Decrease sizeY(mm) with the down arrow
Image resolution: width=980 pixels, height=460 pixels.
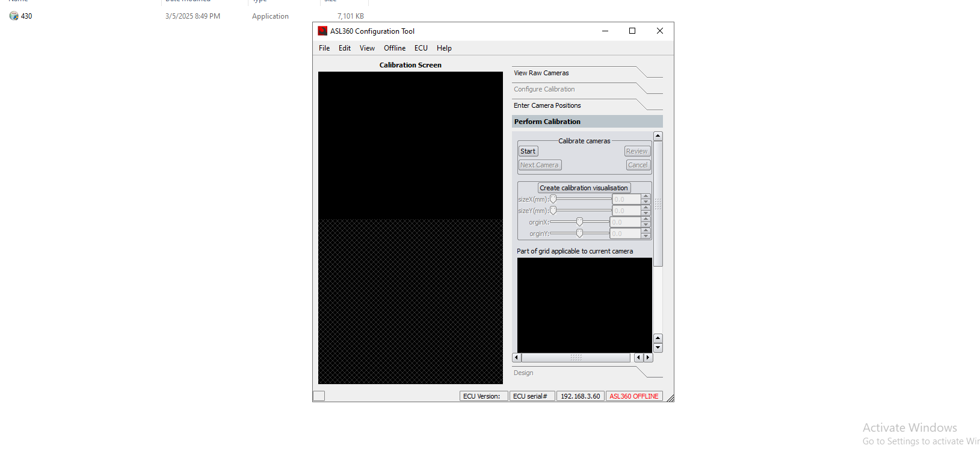point(646,213)
